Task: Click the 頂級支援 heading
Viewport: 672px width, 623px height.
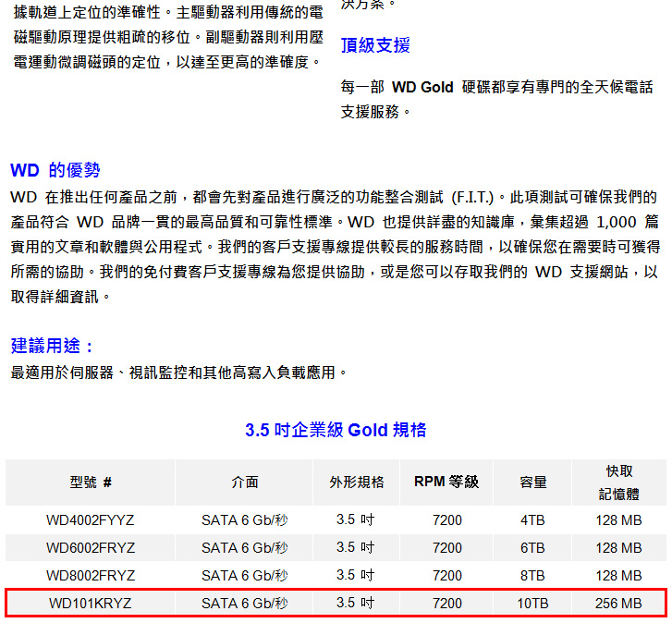Action: 375,45
